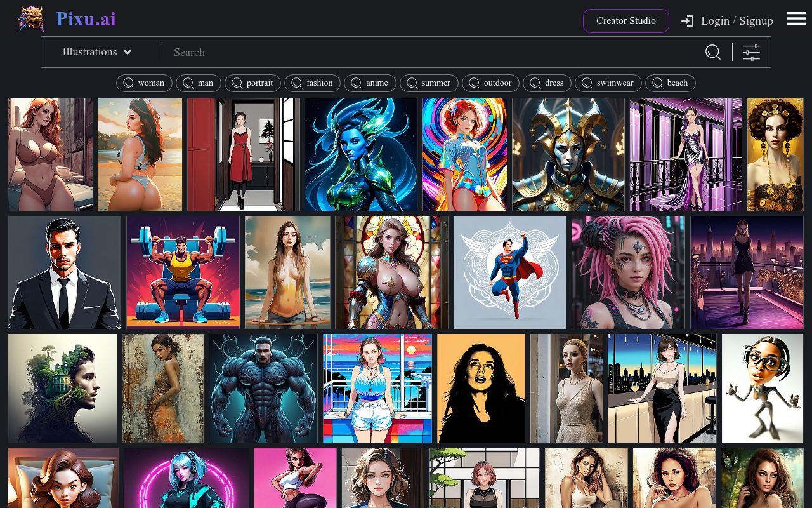Select the man tag chip
Viewport: 812px width, 508px height.
pos(199,83)
